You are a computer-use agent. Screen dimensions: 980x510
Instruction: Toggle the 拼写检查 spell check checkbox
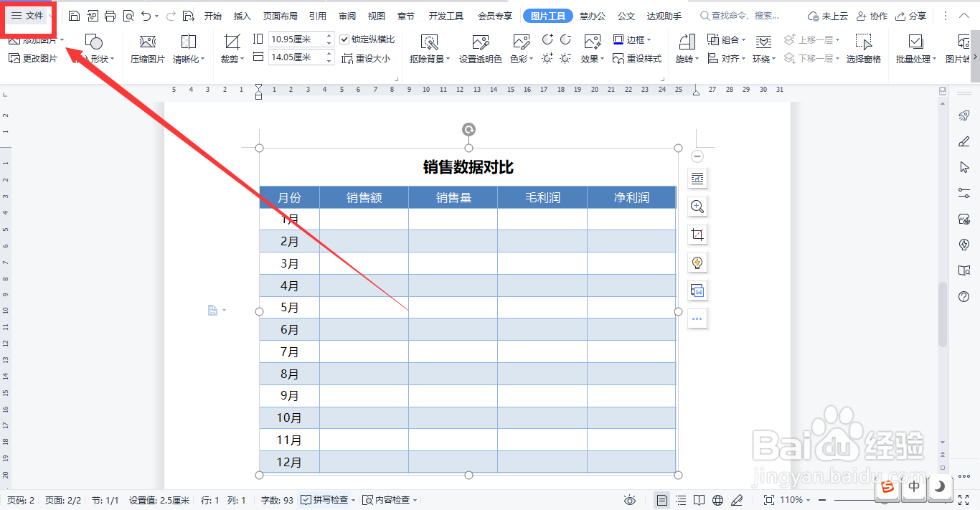point(306,500)
